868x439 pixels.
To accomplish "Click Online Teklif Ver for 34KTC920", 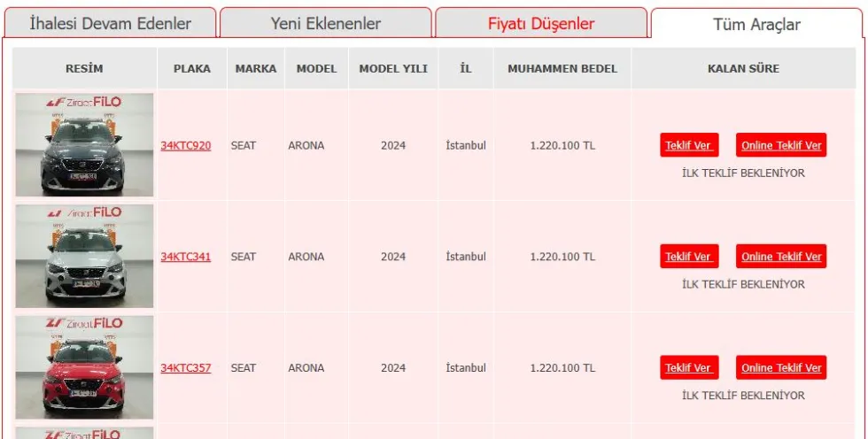I will [781, 145].
